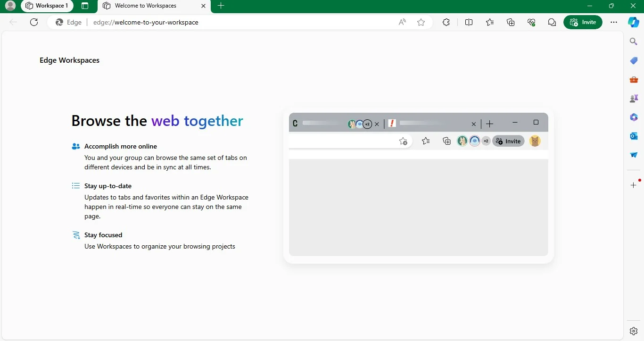Screen dimensions: 644x341
Task: Customize the sidebar with plus icon
Action: [634, 185]
